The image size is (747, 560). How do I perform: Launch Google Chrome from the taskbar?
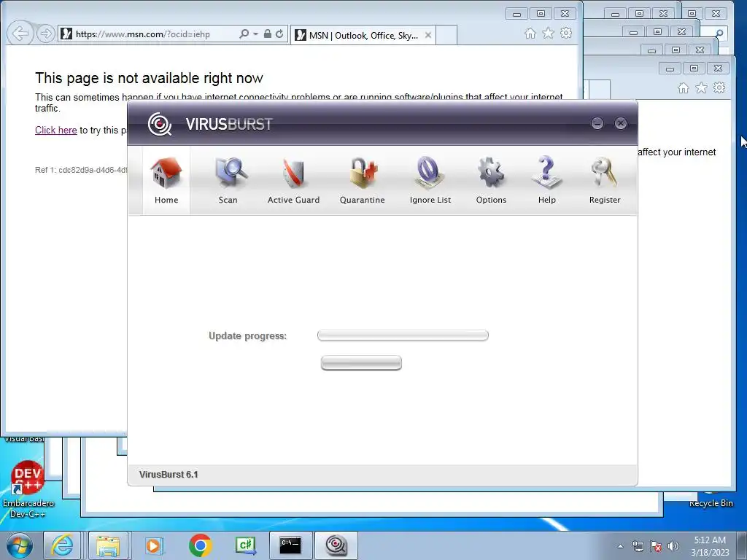200,545
